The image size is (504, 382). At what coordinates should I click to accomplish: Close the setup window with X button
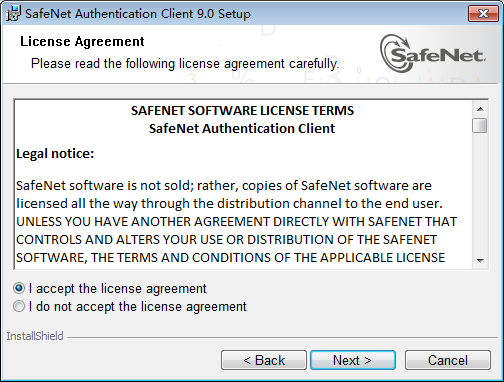[483, 14]
